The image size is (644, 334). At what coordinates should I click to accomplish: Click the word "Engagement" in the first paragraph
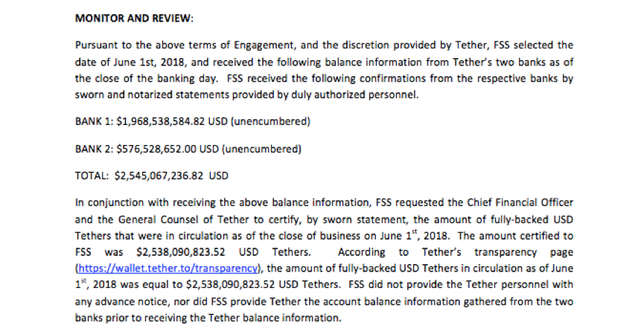click(x=264, y=45)
